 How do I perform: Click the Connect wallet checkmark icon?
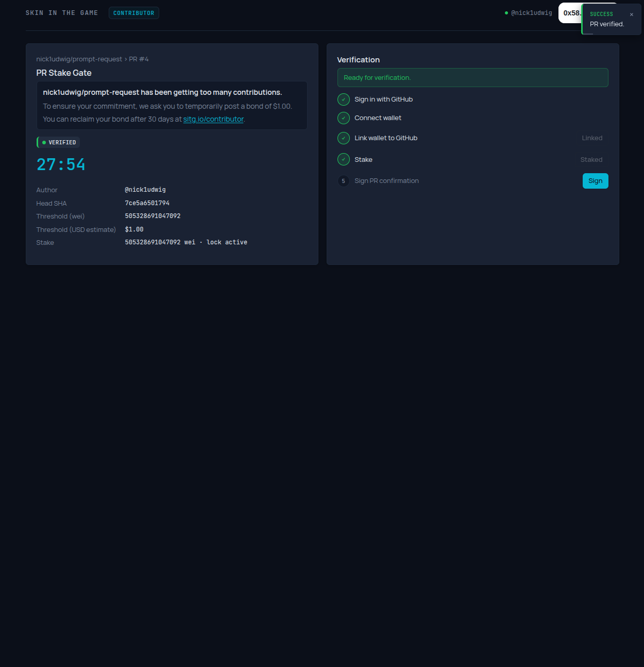click(344, 118)
